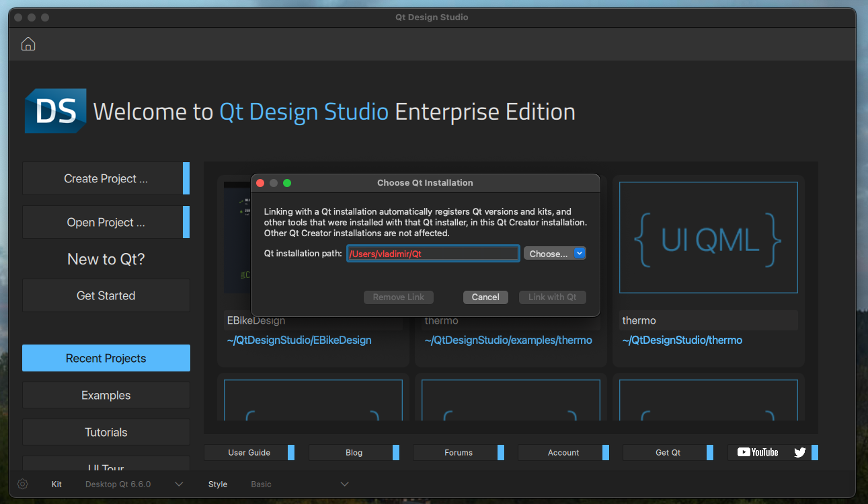Cancel the Choose Qt Installation dialog
The width and height of the screenshot is (868, 504).
[485, 297]
